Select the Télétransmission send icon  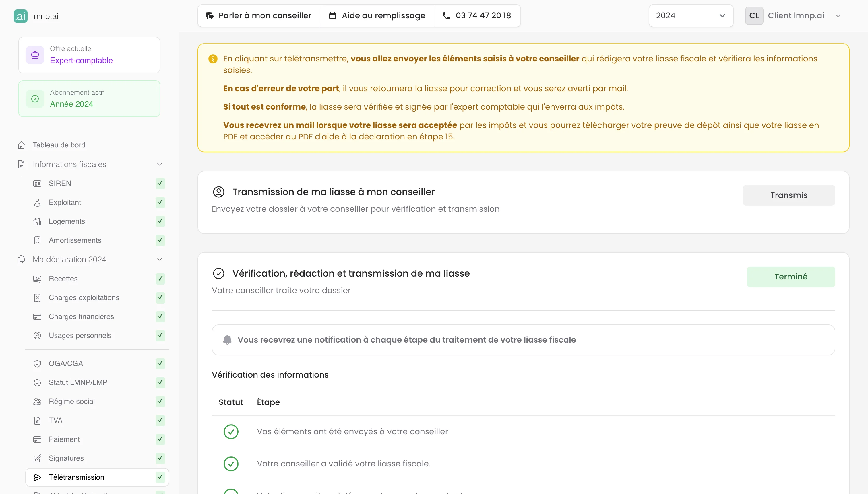click(x=37, y=477)
